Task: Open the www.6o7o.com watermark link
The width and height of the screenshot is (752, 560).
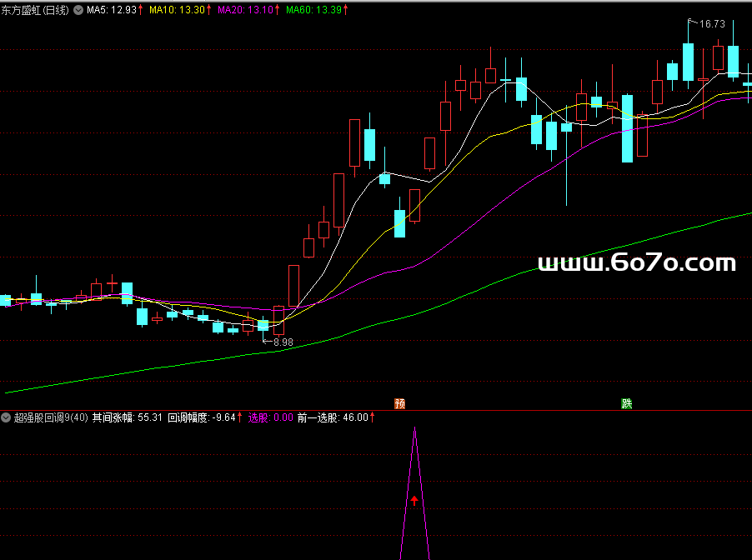Action: coord(637,264)
